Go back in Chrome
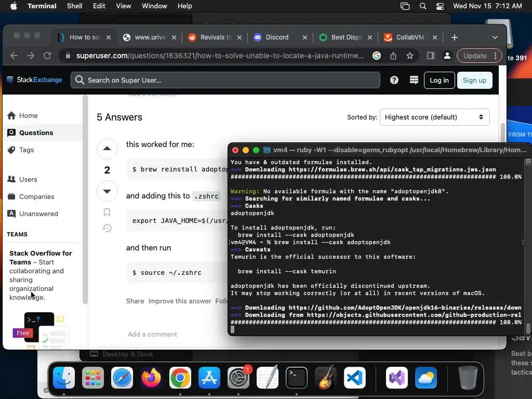The width and height of the screenshot is (532, 399). click(x=14, y=56)
